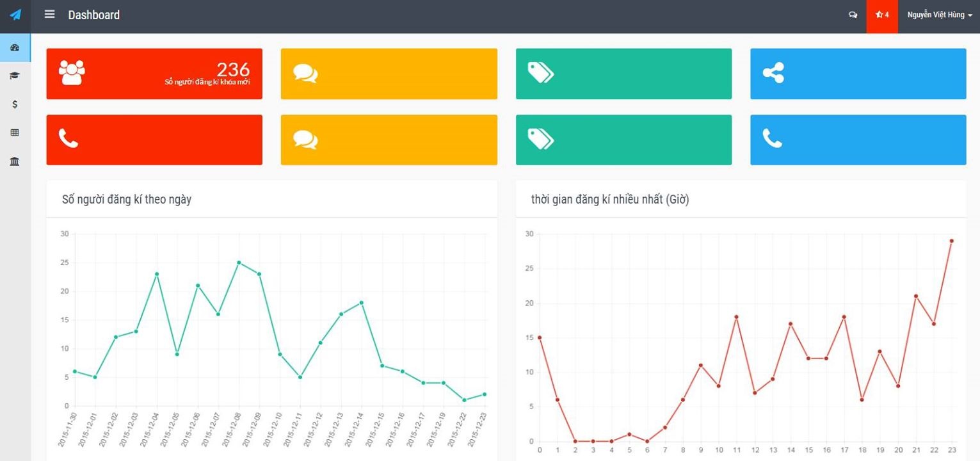
Task: Click the red star notifications badge
Action: coord(882,15)
